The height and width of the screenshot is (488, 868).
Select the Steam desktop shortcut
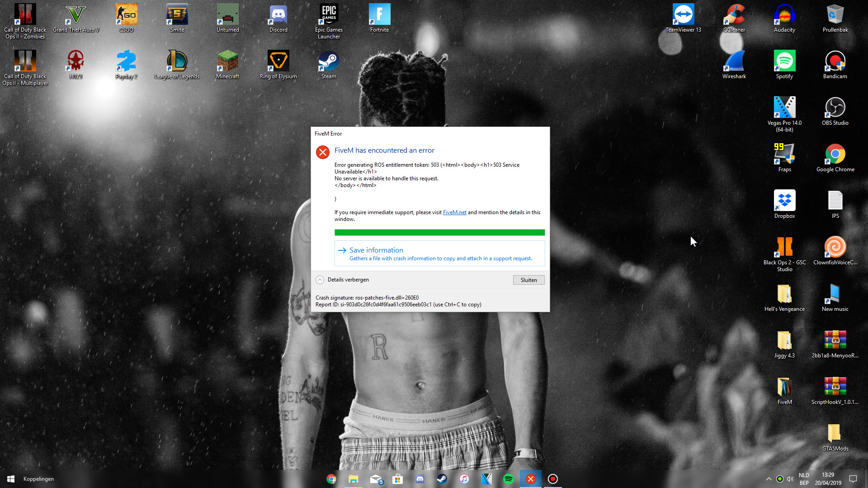(329, 65)
